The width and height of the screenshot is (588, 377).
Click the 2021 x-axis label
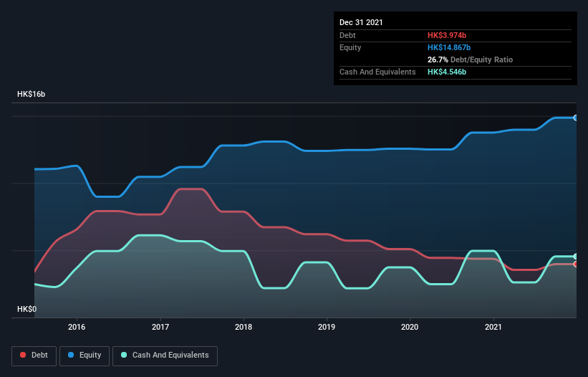pyautogui.click(x=493, y=327)
